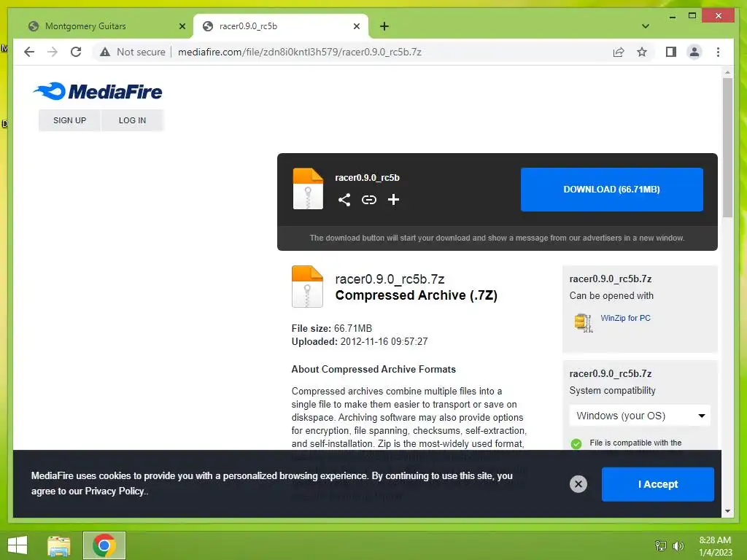Share this page using address bar icon
The image size is (747, 560).
point(619,52)
